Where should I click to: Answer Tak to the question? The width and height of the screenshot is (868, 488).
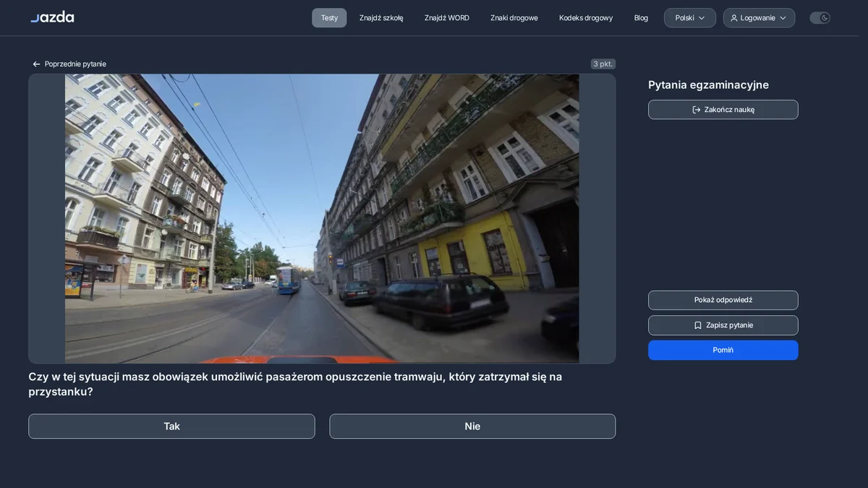point(171,427)
